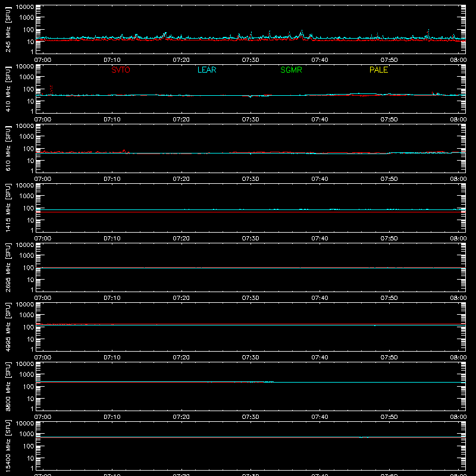Viewport: 476px width, 476px height.
Task: Select the 610 MHz [SFU] axis title
Action: pos(8,148)
